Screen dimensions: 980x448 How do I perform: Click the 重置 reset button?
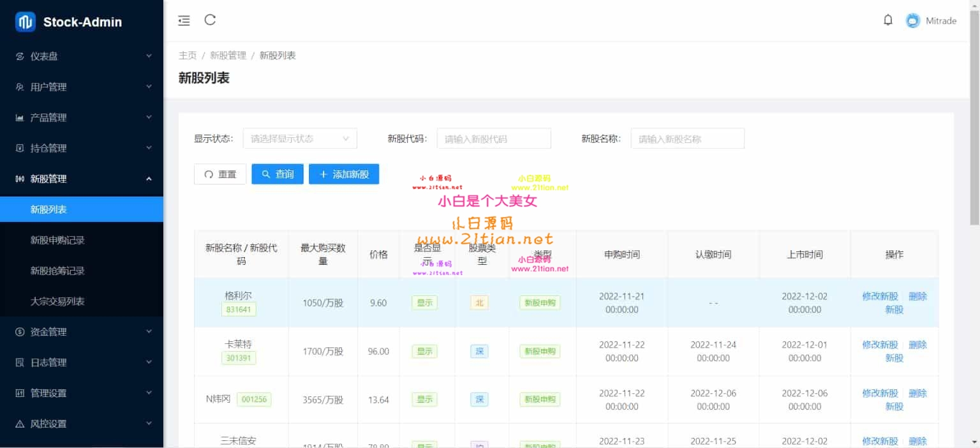point(220,174)
